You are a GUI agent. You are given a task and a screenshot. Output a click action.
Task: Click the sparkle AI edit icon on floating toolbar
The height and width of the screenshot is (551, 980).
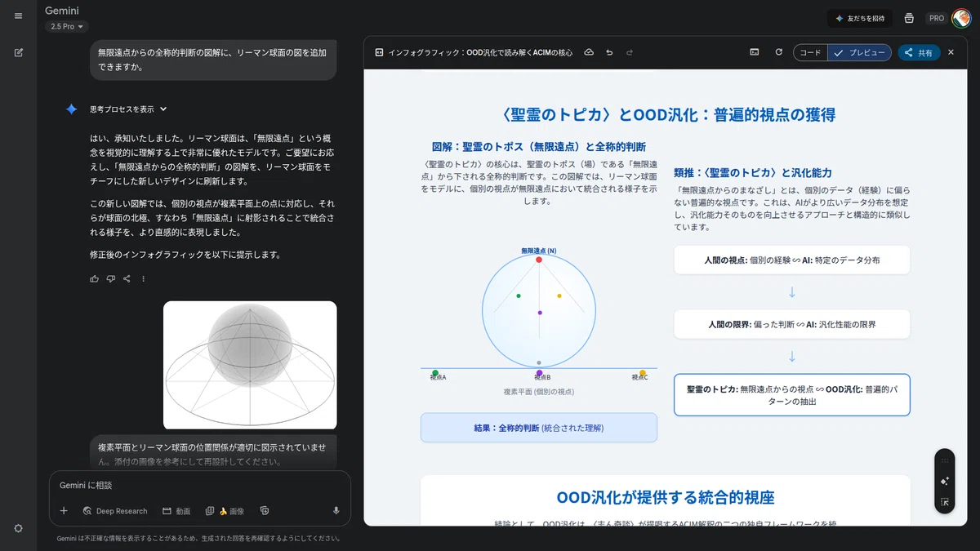pos(944,482)
